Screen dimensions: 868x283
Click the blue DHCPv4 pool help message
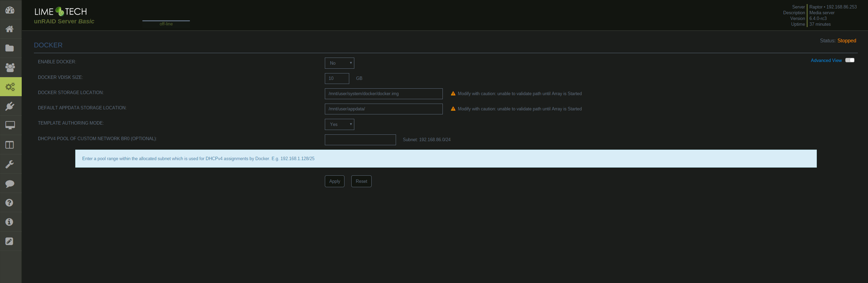[446, 159]
